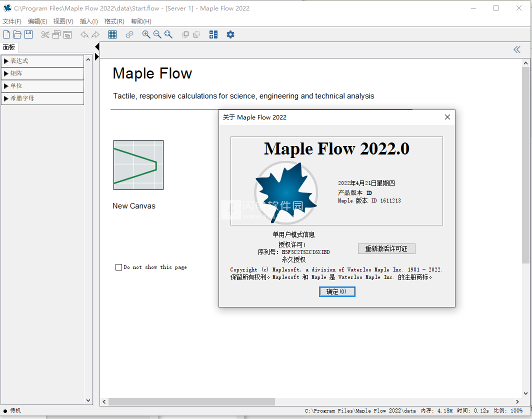Click the horizontal scrollbar right arrow

517,401
